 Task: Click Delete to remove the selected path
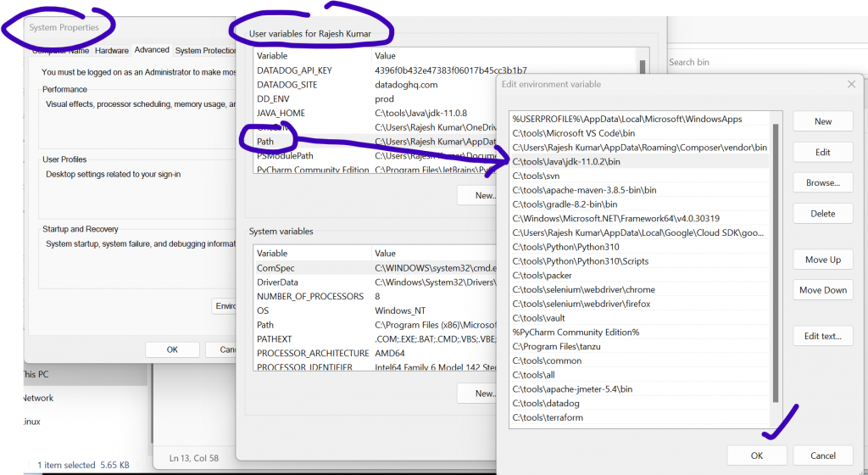click(822, 214)
